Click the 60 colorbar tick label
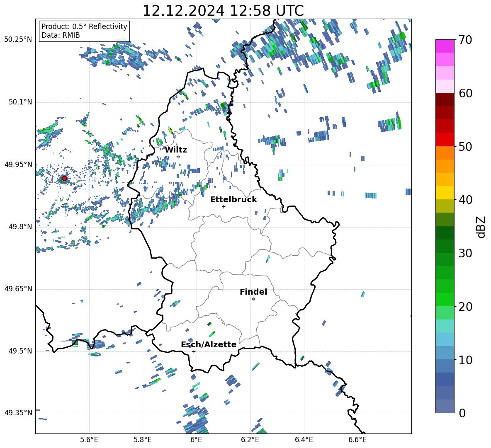The image size is (491, 448). click(466, 93)
